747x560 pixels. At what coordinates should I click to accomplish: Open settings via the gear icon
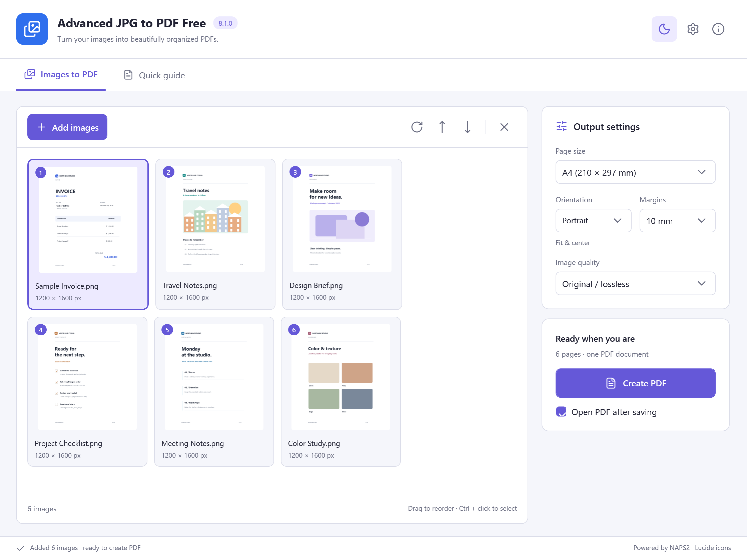693,29
